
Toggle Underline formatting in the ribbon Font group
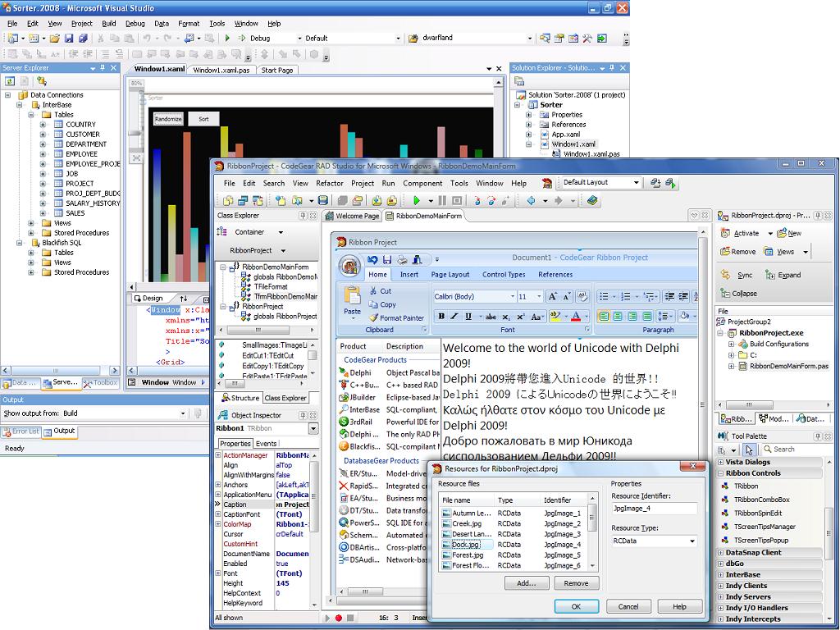(x=468, y=317)
